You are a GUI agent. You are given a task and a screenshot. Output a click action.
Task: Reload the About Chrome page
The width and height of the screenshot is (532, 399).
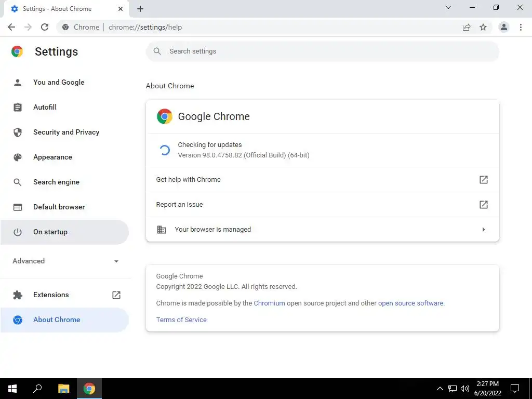point(45,27)
